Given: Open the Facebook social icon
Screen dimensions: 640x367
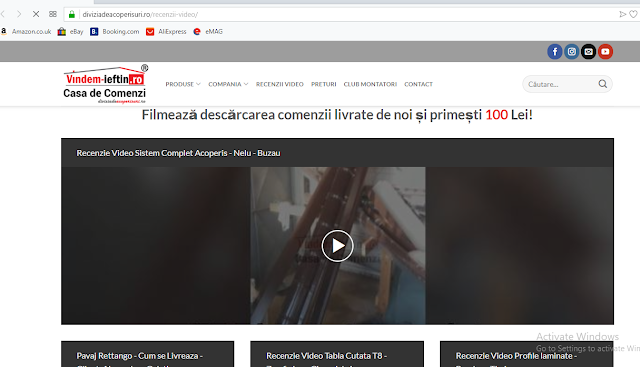Looking at the screenshot, I should (555, 51).
